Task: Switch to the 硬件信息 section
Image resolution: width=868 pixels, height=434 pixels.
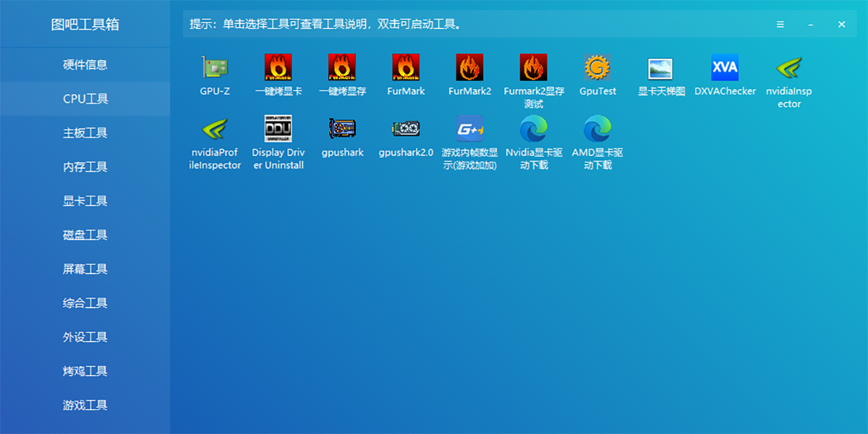Action: tap(85, 64)
